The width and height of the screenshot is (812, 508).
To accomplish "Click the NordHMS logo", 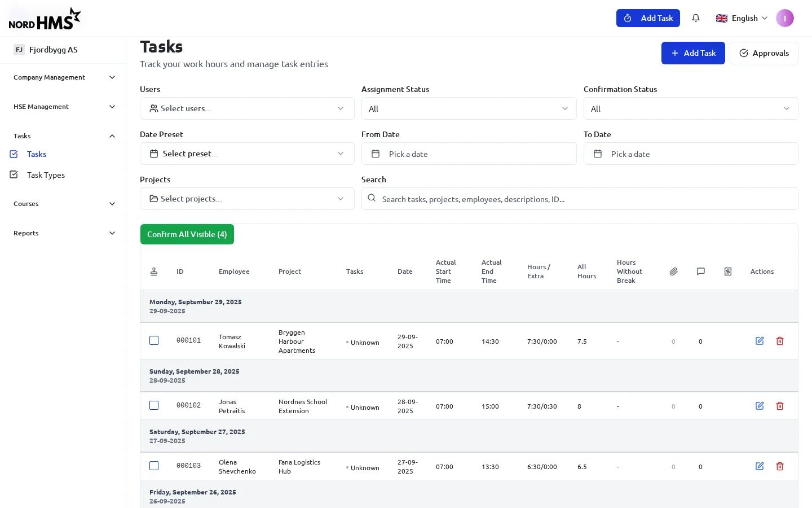I will [x=45, y=19].
